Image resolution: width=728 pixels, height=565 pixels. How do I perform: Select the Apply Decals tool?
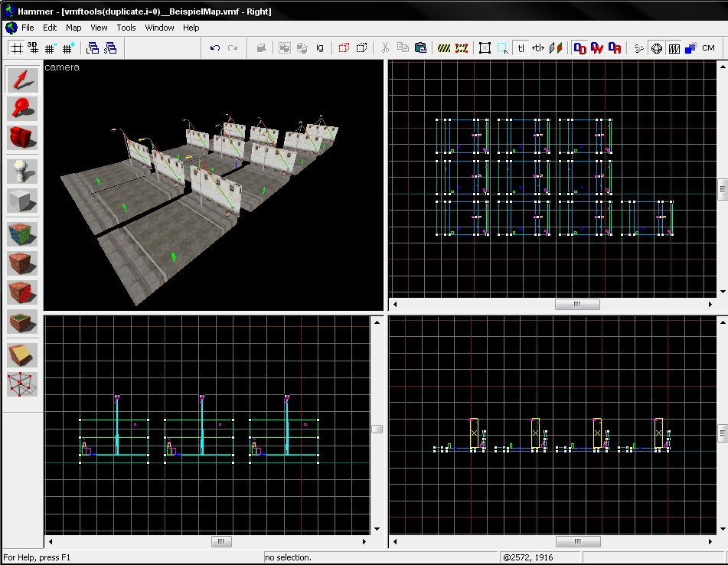pyautogui.click(x=22, y=292)
